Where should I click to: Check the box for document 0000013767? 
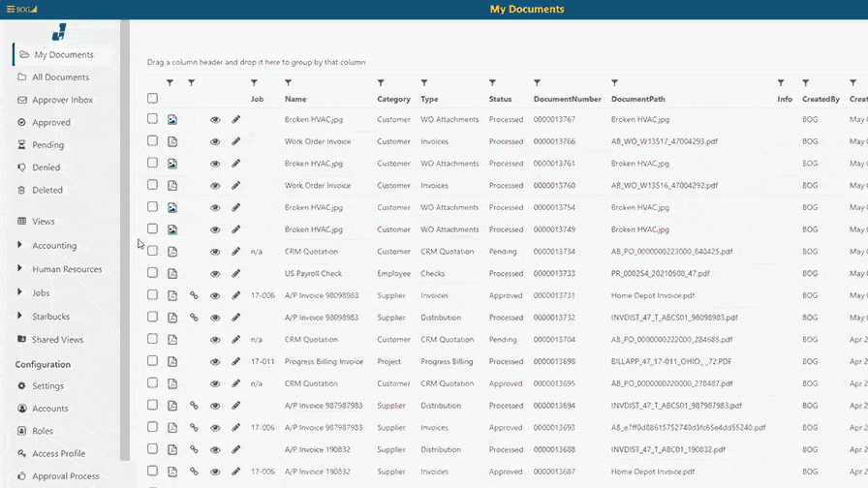152,119
